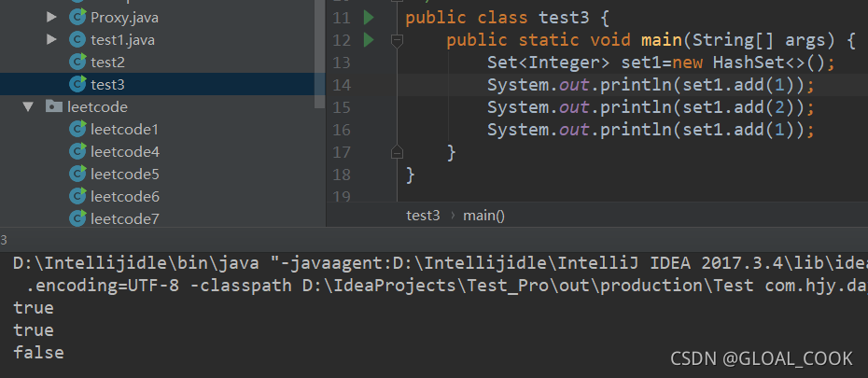The width and height of the screenshot is (868, 378).
Task: Click line number 14 in gutter
Action: pos(342,85)
